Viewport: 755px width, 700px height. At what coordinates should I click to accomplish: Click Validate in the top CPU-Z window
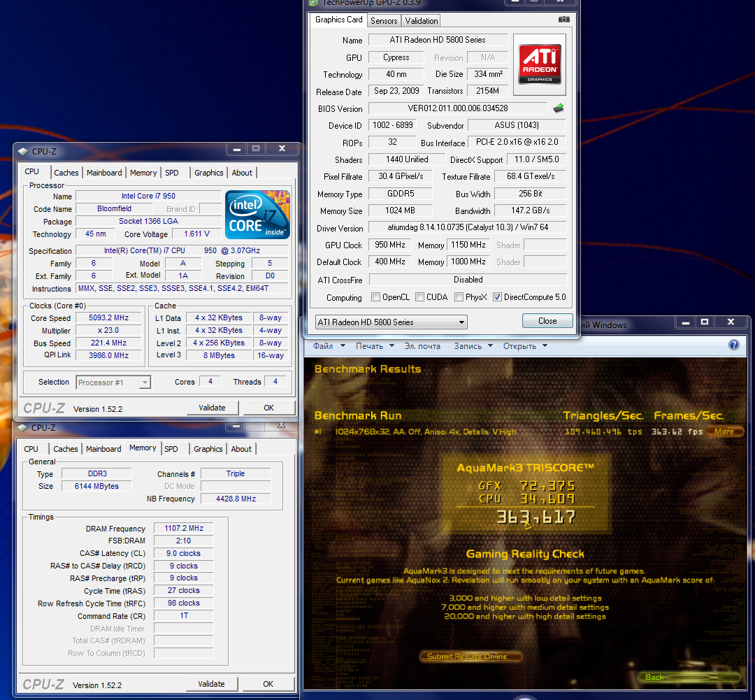212,408
